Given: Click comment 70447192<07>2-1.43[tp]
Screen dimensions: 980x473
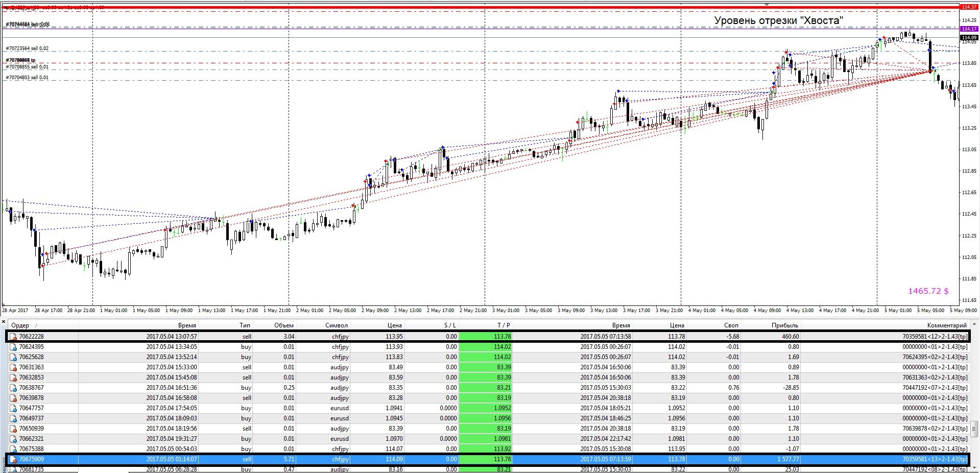Looking at the screenshot, I should pyautogui.click(x=935, y=388).
